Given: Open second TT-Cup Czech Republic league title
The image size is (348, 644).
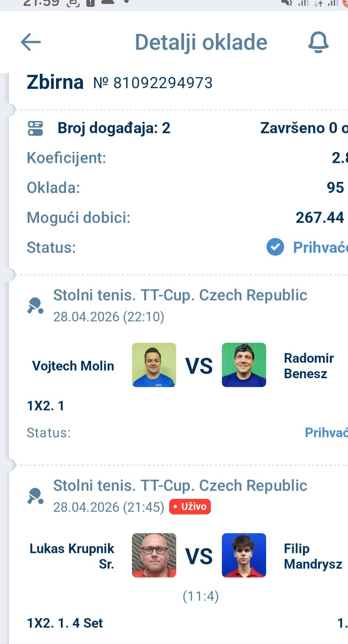Looking at the screenshot, I should (180, 486).
